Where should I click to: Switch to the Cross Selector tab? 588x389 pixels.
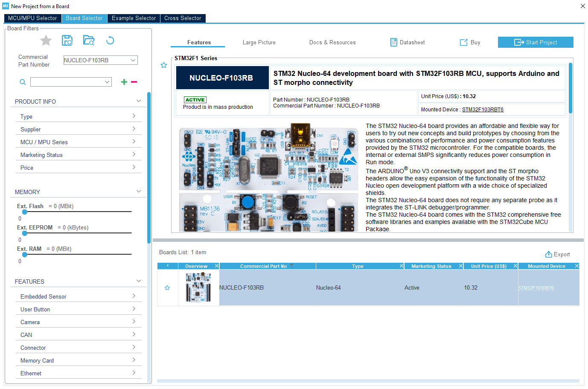tap(183, 18)
